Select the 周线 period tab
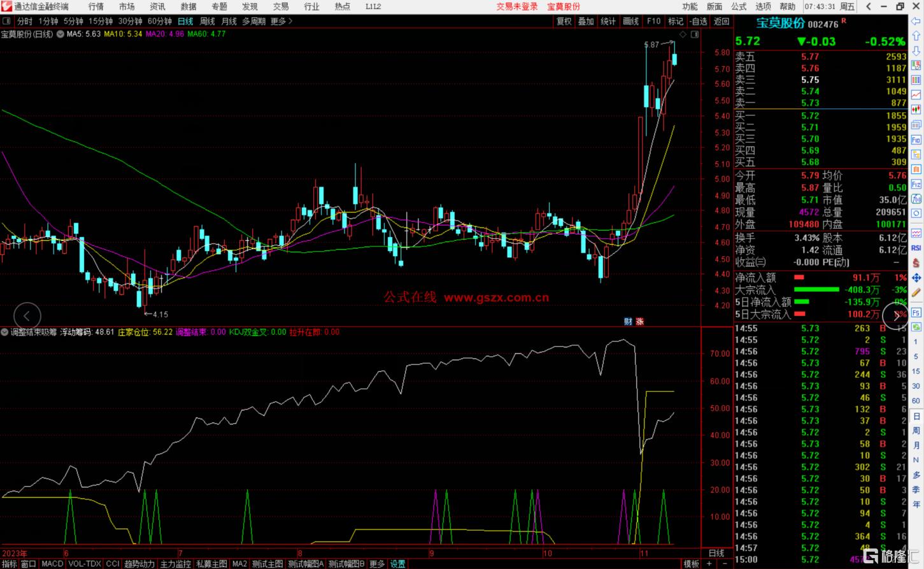 (207, 21)
